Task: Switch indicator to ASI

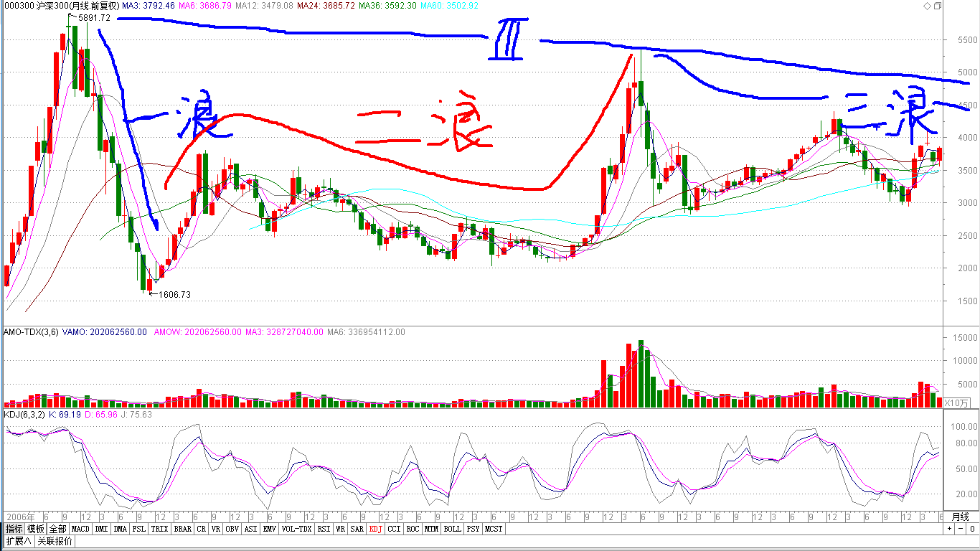Action: click(250, 529)
